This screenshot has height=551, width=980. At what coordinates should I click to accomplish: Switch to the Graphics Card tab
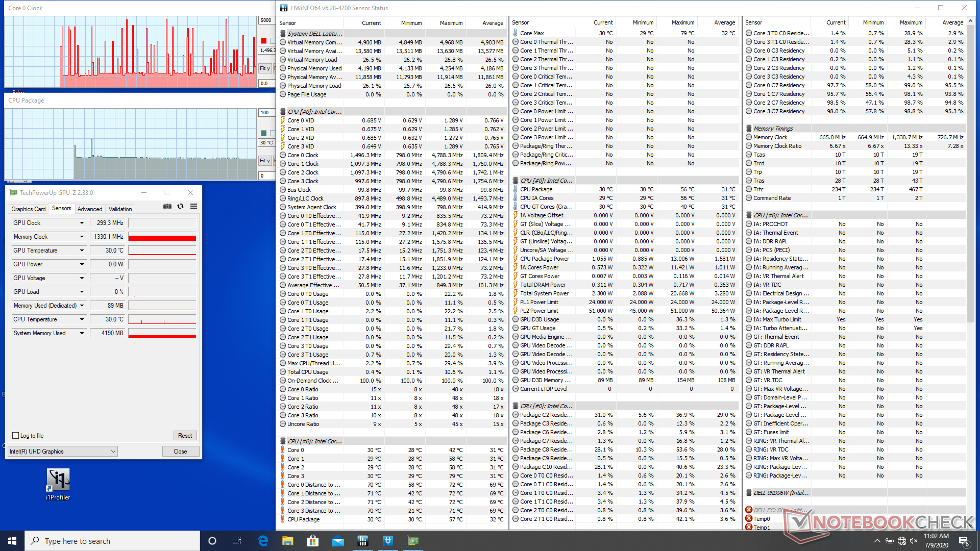(x=29, y=209)
